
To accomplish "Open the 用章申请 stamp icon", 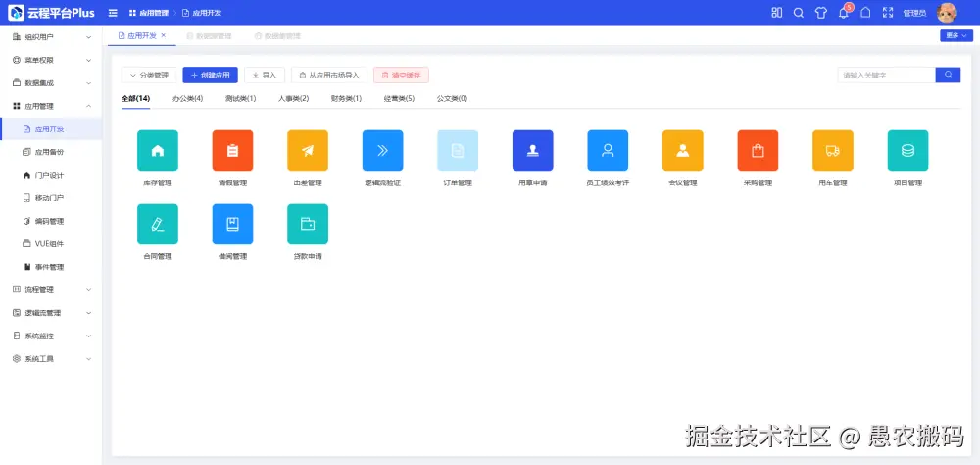I will (x=532, y=150).
